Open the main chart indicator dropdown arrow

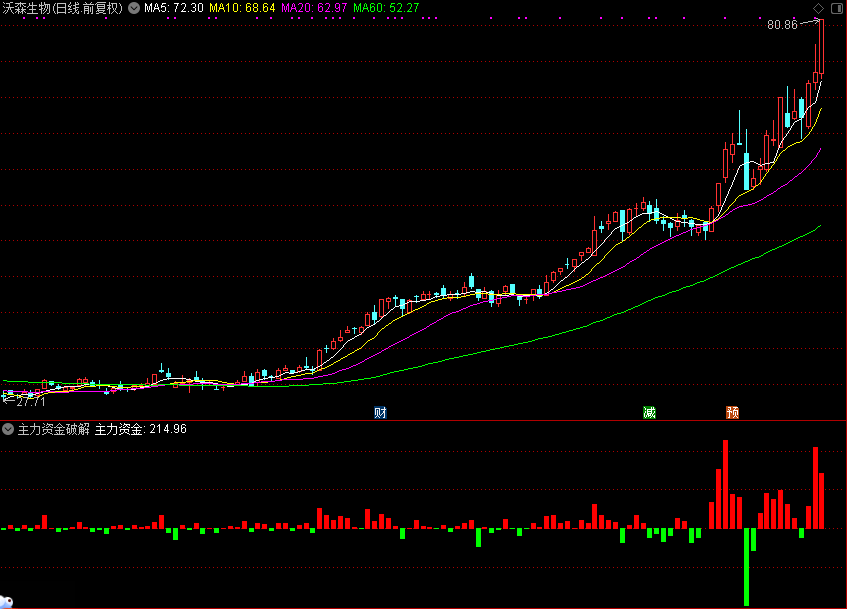134,8
